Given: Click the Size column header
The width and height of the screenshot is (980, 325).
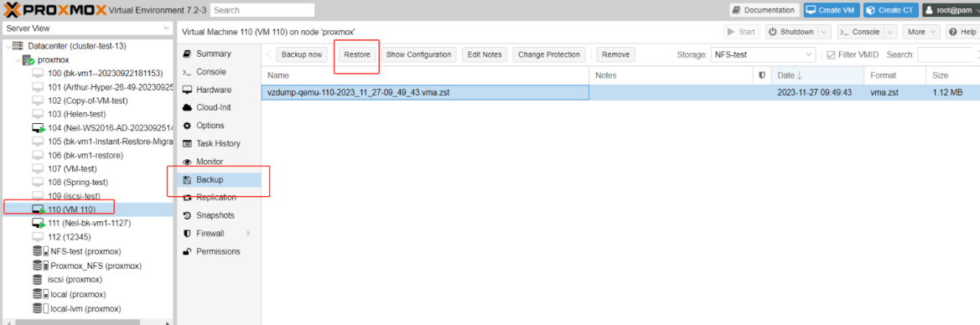Looking at the screenshot, I should 952,75.
